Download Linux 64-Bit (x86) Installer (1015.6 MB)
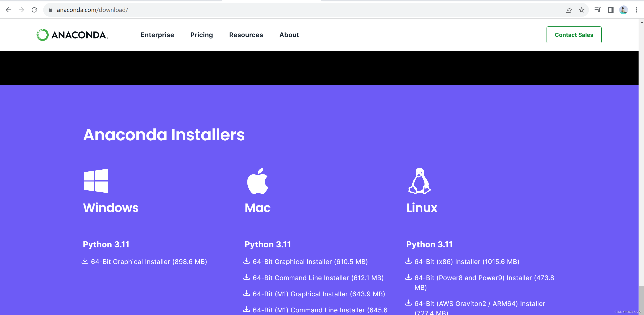The width and height of the screenshot is (644, 315). [467, 262]
